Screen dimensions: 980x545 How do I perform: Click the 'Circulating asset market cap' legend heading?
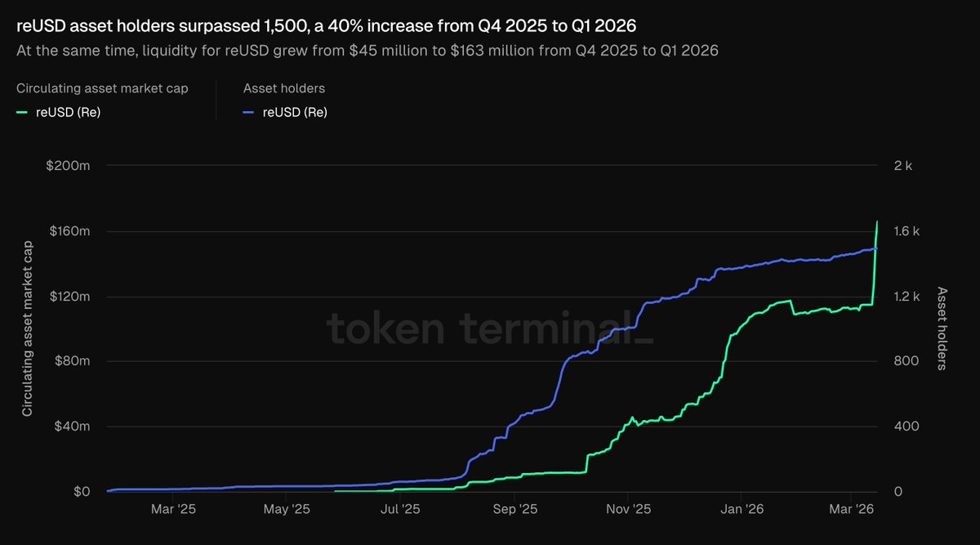(102, 88)
